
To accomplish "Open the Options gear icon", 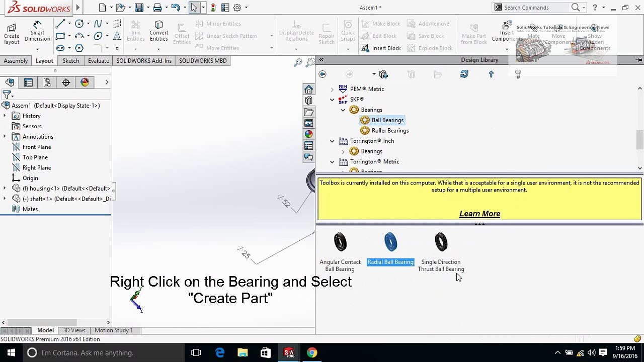I will click(237, 8).
